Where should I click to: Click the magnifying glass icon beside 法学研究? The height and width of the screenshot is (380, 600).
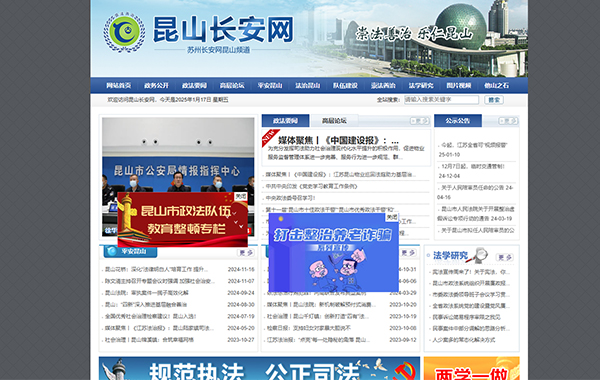[479, 255]
